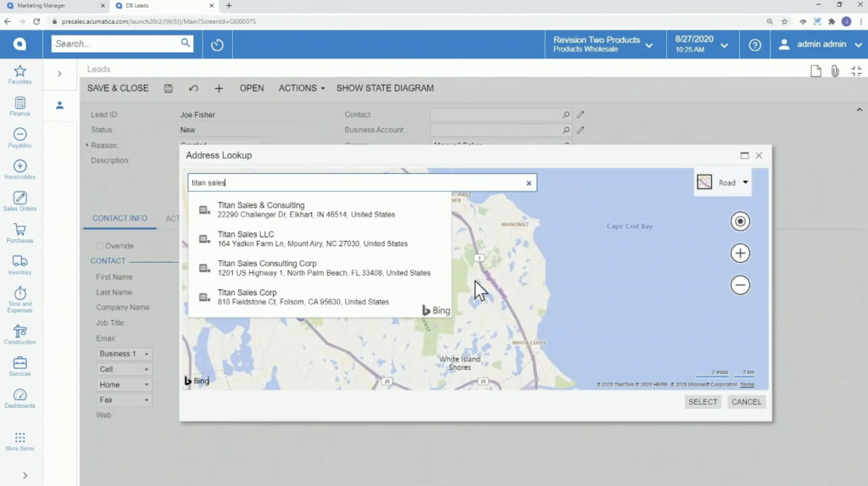Open the Time and Expenses workspace
This screenshot has width=868, height=486.
click(x=20, y=299)
